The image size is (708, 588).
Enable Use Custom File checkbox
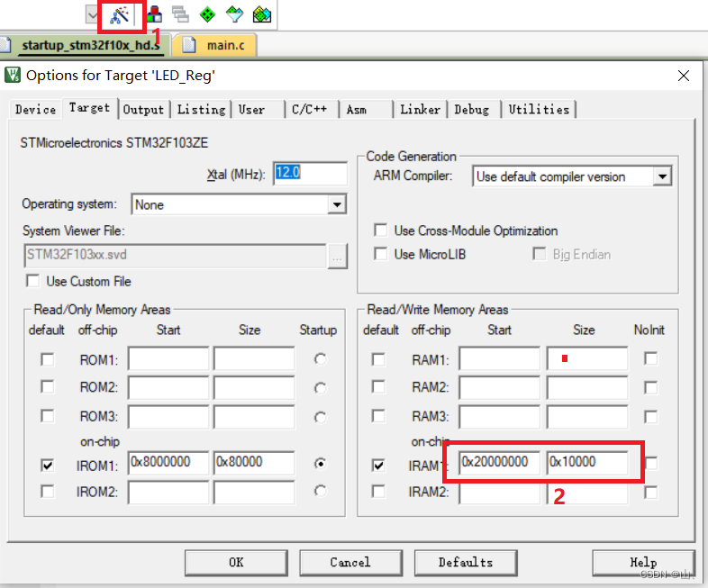32,281
